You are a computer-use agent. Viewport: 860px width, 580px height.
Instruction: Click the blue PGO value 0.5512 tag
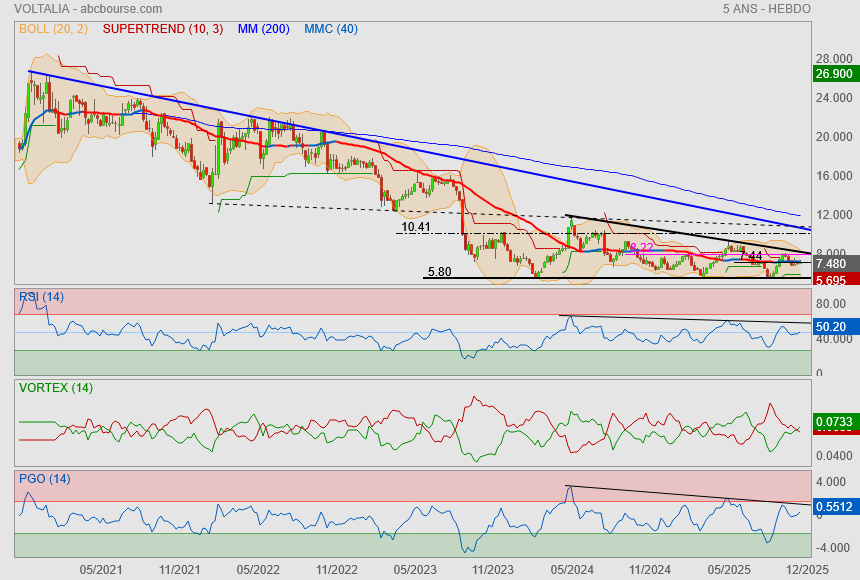coord(833,507)
